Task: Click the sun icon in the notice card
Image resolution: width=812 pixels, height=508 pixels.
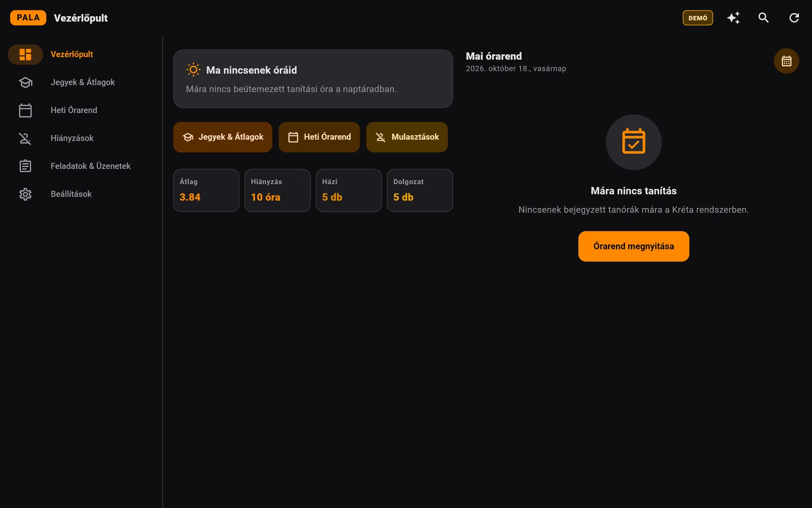Action: click(193, 70)
